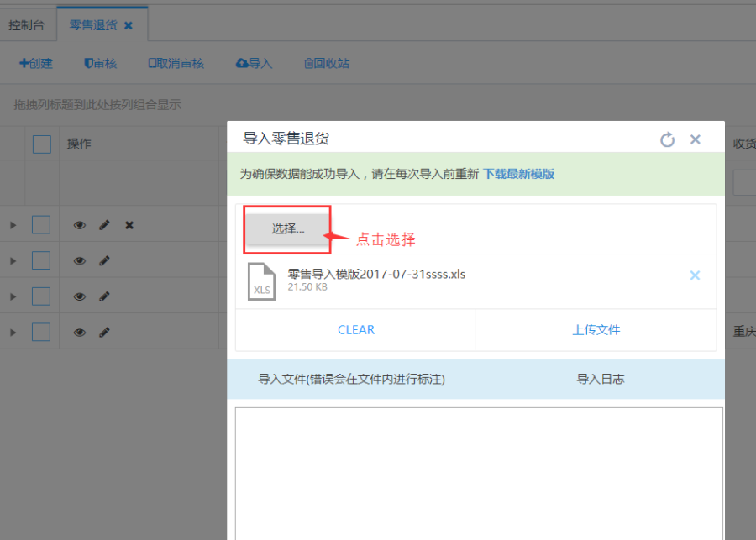Click the pencil edit icon in first row
The width and height of the screenshot is (756, 540).
point(104,225)
